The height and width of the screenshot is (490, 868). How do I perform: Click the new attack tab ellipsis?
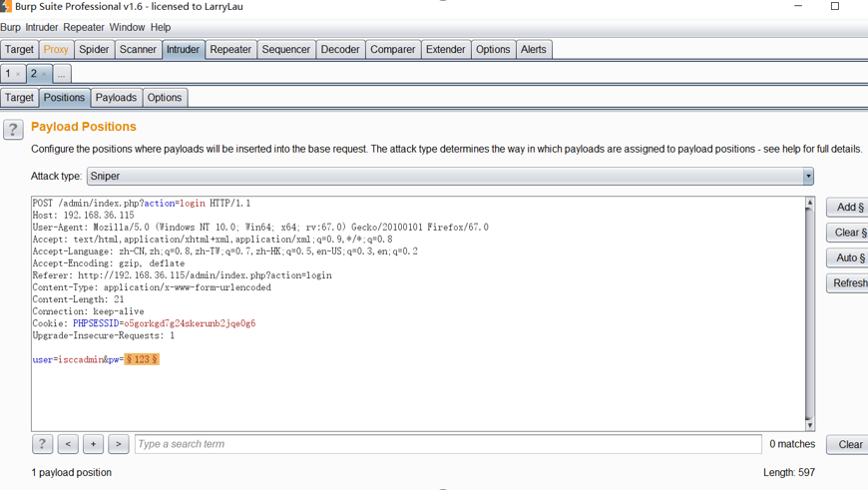pos(62,73)
